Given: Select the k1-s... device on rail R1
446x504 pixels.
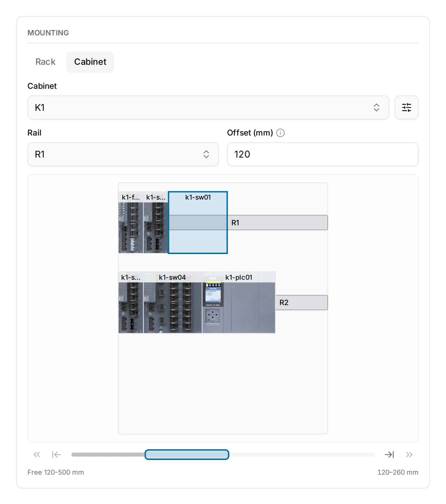Looking at the screenshot, I should tap(156, 223).
